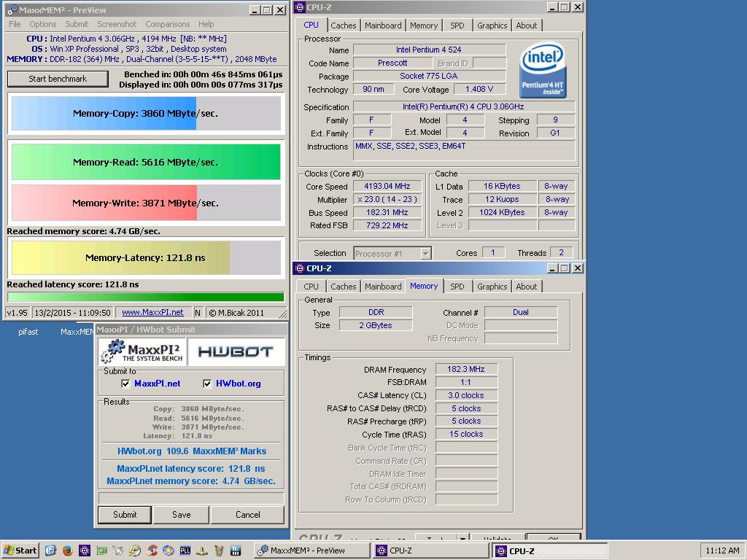Screen dimensions: 747x560
Task: Launch Firefox from the quick launch bar
Action: click(x=67, y=551)
